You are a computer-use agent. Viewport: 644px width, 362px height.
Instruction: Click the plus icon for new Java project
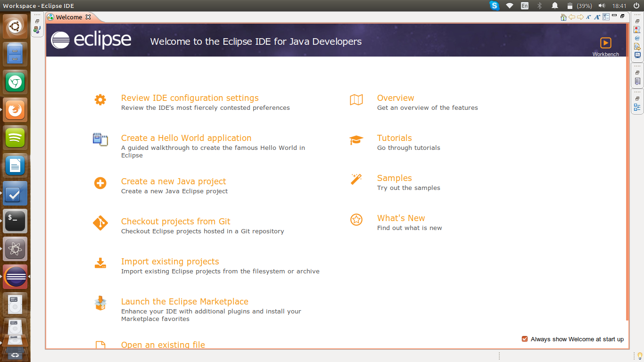tap(100, 183)
